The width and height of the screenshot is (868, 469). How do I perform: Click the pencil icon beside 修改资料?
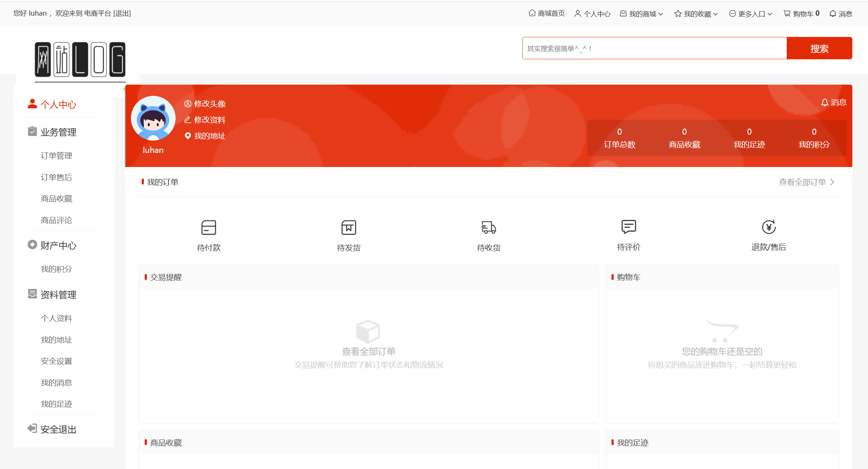[188, 120]
